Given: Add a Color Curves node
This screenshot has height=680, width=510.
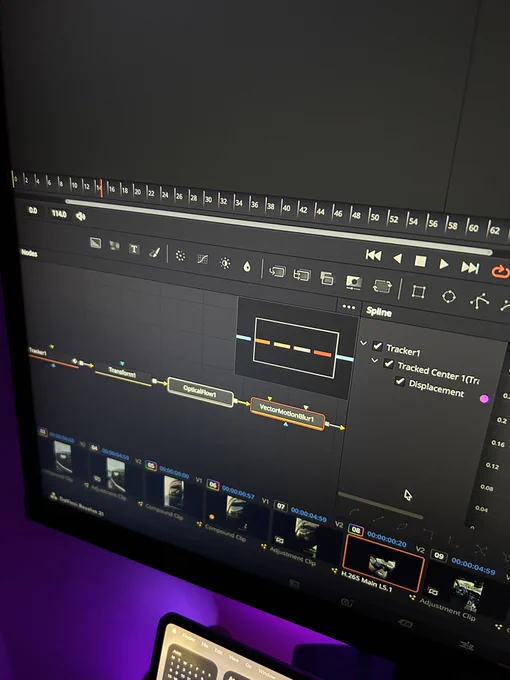Looking at the screenshot, I should pyautogui.click(x=203, y=259).
